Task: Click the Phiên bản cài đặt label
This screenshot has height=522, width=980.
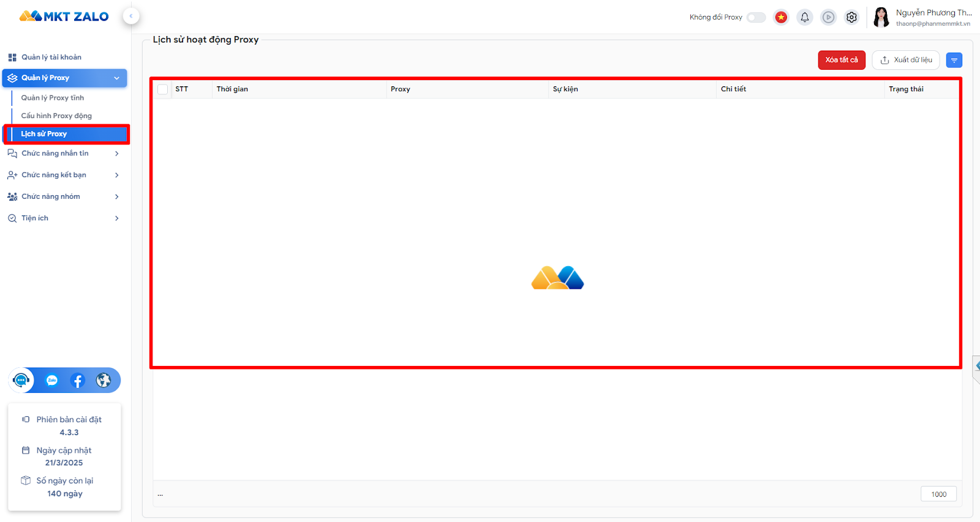Action: (69, 420)
